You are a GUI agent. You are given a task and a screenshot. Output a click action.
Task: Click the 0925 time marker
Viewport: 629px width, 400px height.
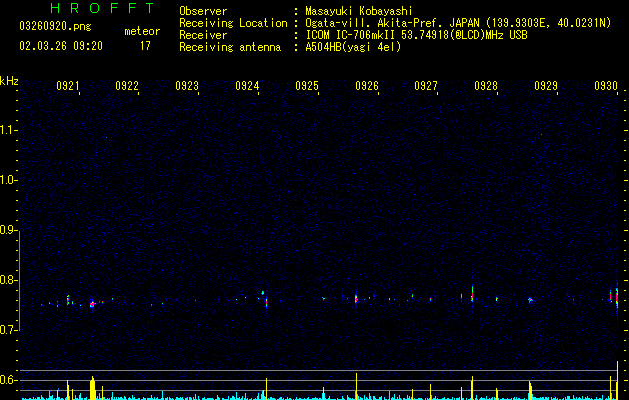click(x=307, y=86)
